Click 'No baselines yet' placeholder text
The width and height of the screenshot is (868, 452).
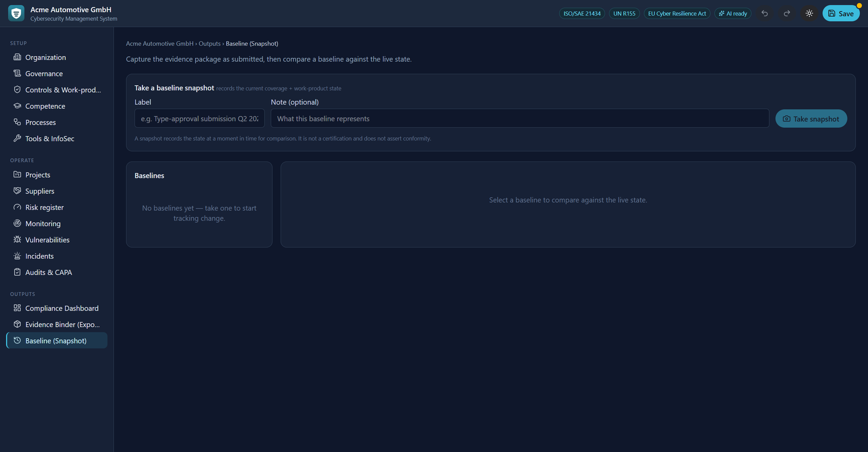[199, 213]
